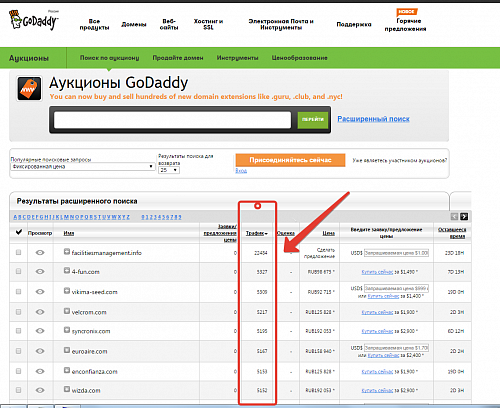Click Вход link under join button
Screen dimensions: 500x408
(241, 171)
